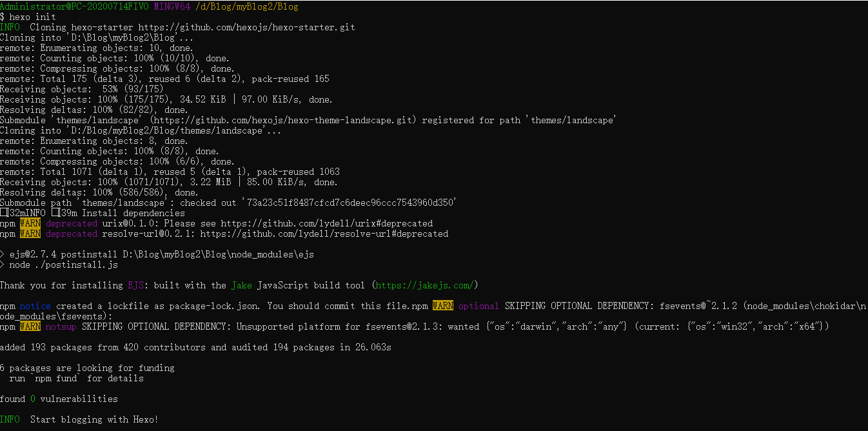Click 'Receiving objects: 100% (1071/1071), 3.22 MiB' line
Image resolution: width=868 pixels, height=431 pixels.
(x=169, y=182)
